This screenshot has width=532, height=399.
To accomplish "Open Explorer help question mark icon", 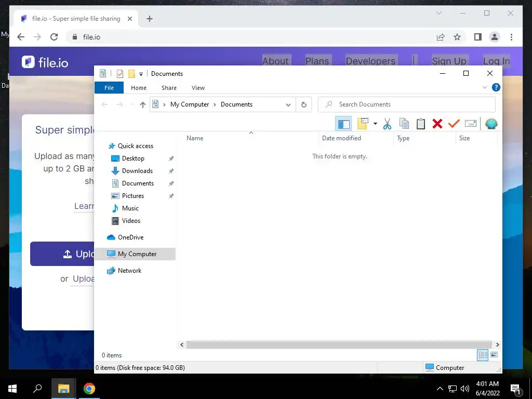I will tap(496, 87).
